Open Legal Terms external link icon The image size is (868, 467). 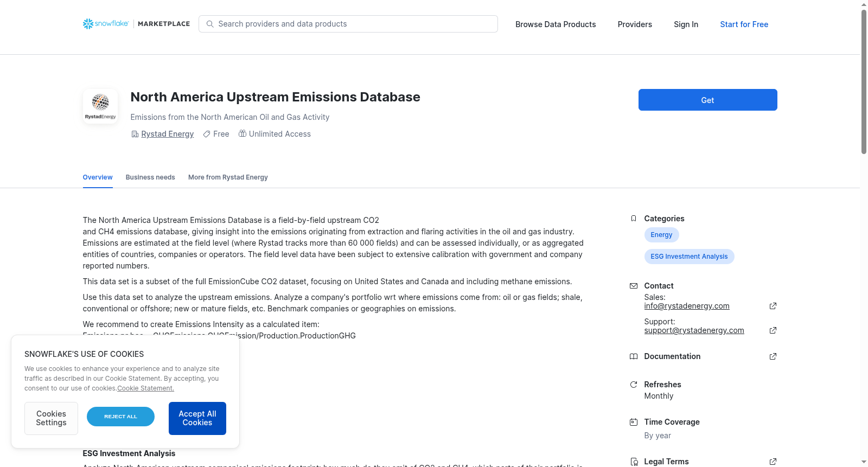[x=773, y=462]
